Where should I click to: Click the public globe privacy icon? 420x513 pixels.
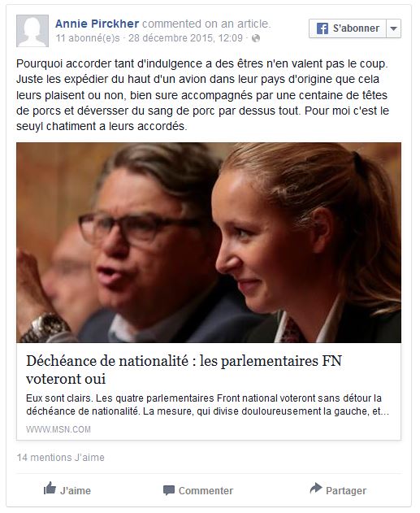pyautogui.click(x=256, y=38)
